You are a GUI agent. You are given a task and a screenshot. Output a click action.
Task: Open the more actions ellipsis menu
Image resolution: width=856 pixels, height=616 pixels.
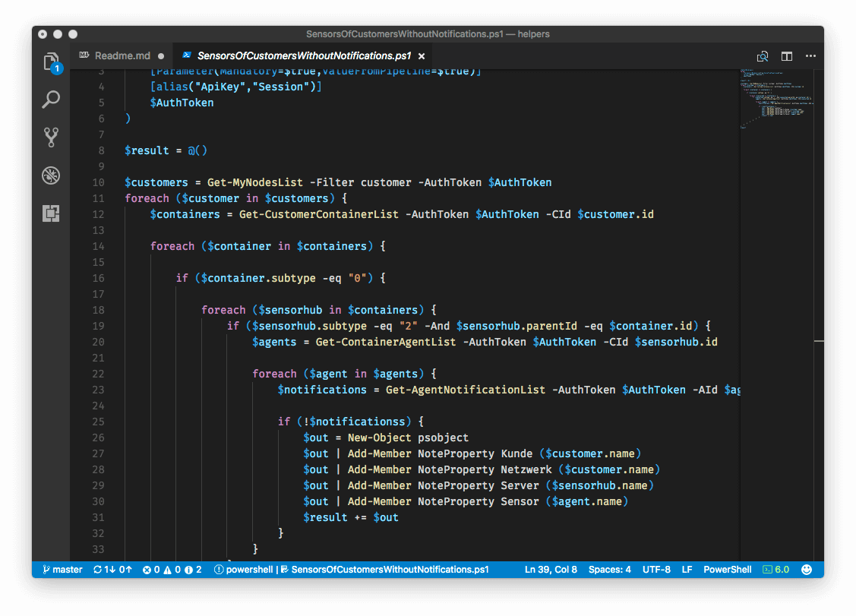pos(810,56)
